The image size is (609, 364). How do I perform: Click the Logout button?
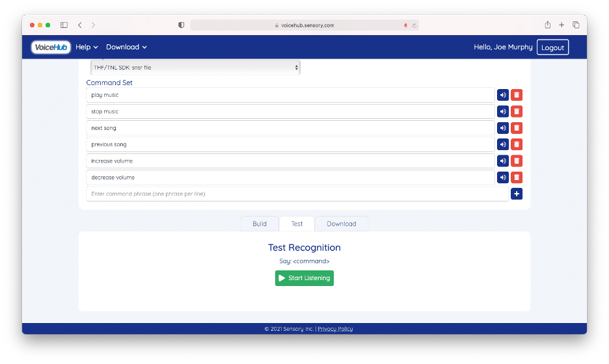[552, 47]
